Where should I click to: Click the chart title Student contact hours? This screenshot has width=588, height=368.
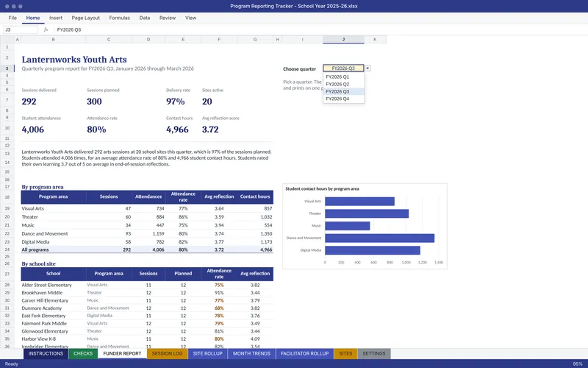[322, 189]
